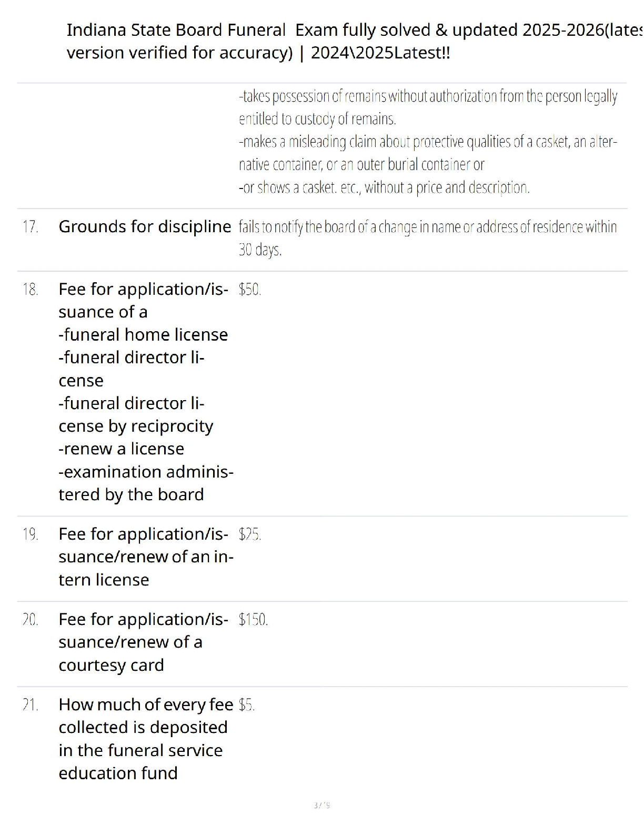This screenshot has height=834, width=644.
Task: Click the $5 answer for question 21
Action: (x=246, y=705)
